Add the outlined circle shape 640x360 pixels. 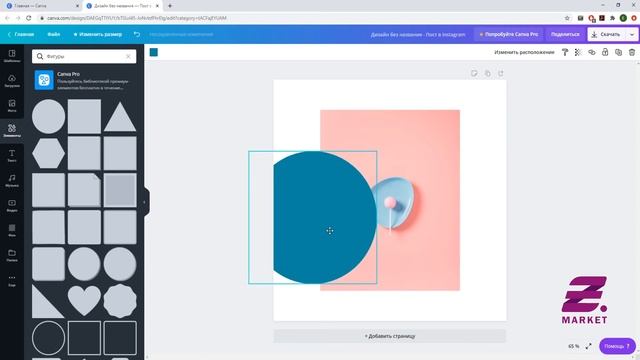[x=49, y=338]
